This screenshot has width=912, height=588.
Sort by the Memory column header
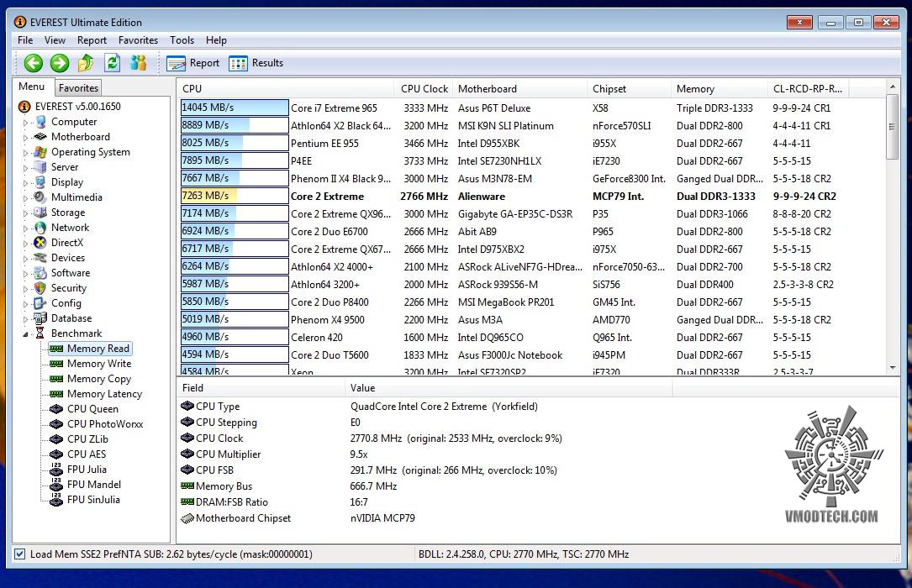tap(719, 88)
